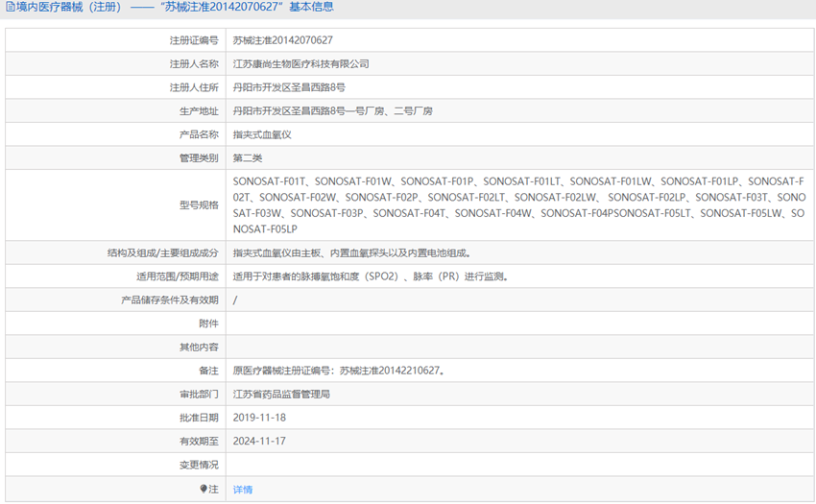816x504 pixels.
Task: Click the empty 附件 attachment cell
Action: (520, 324)
